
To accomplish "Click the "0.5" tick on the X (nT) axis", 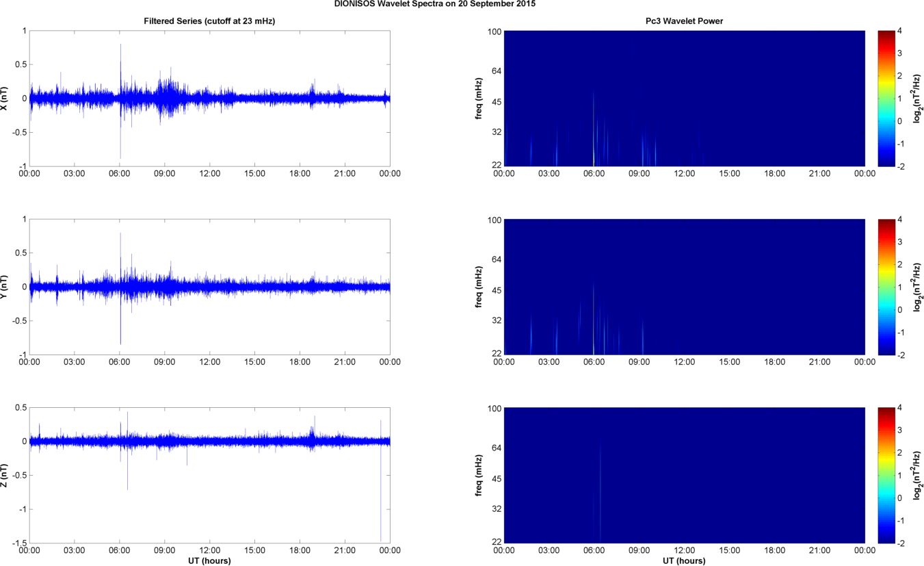I will tap(21, 64).
